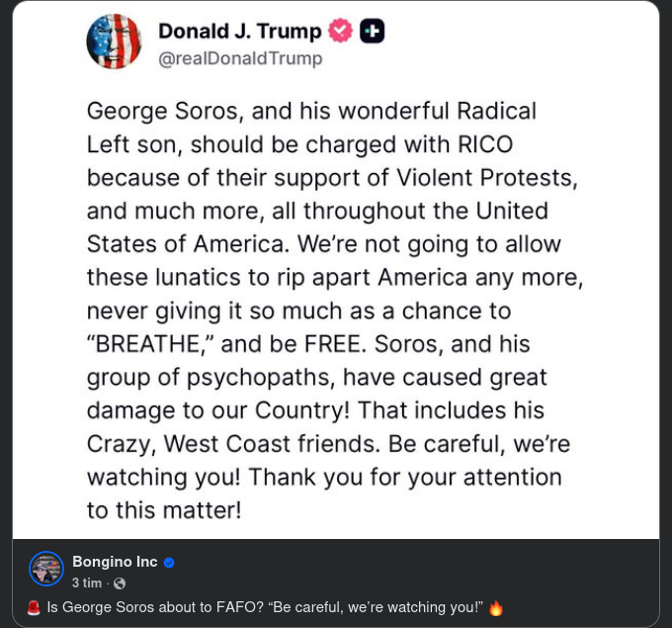Open Bongino Inc's round profile picture
Screen dimensions: 672x628
pyautogui.click(x=46, y=569)
